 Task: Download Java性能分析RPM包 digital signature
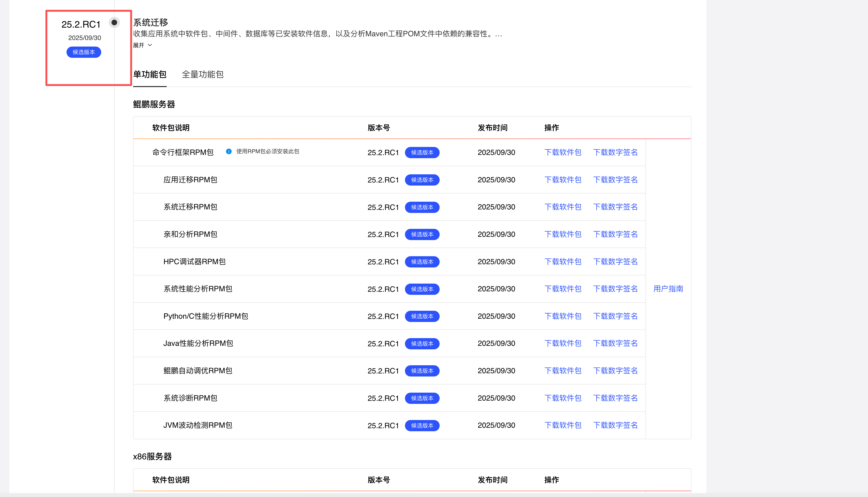(615, 344)
